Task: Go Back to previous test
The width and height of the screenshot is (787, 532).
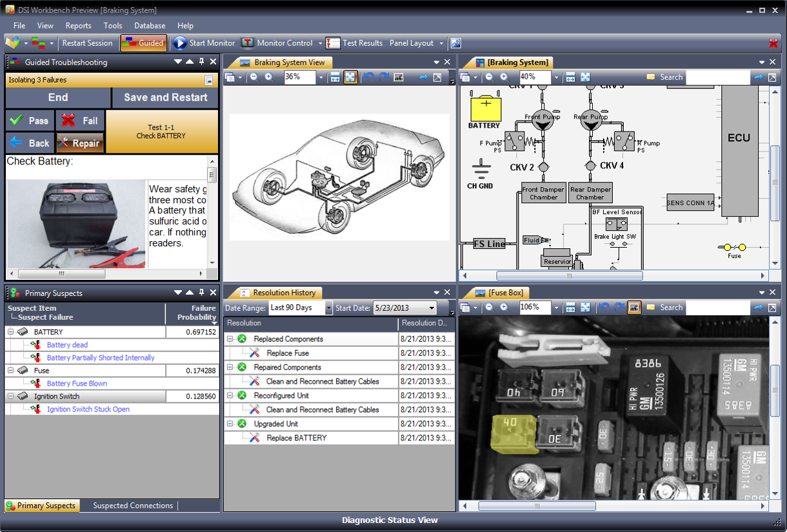Action: tap(30, 143)
